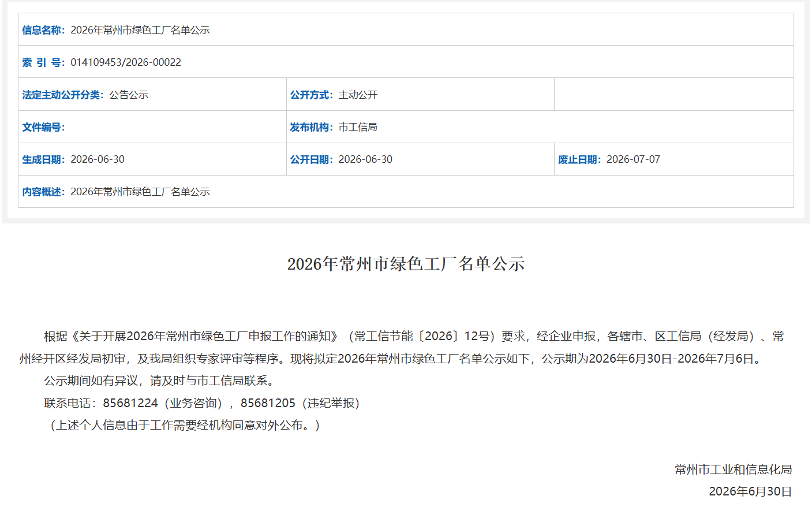This screenshot has width=812, height=507.
Task: Click the '发布机构' label
Action: 310,127
